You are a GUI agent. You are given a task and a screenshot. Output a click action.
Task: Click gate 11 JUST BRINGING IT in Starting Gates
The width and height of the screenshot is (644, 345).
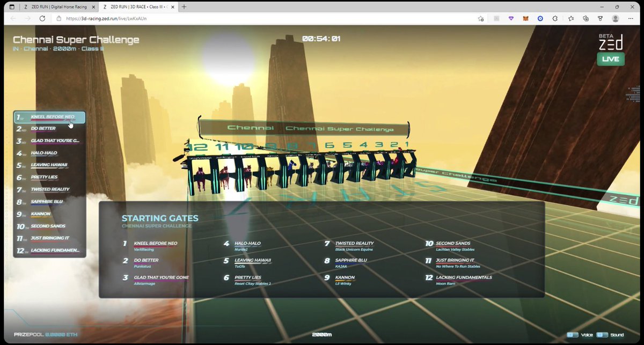click(453, 263)
